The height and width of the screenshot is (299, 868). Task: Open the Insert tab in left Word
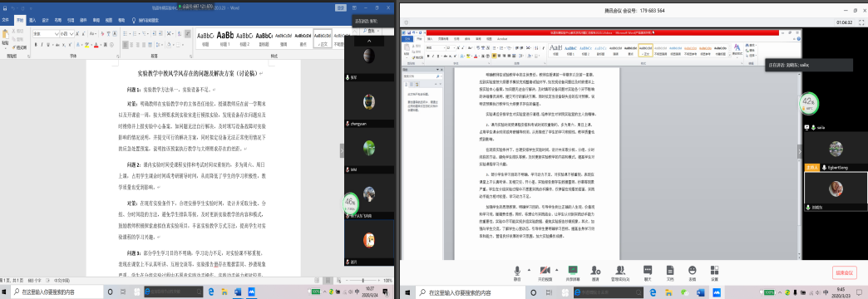pos(32,19)
